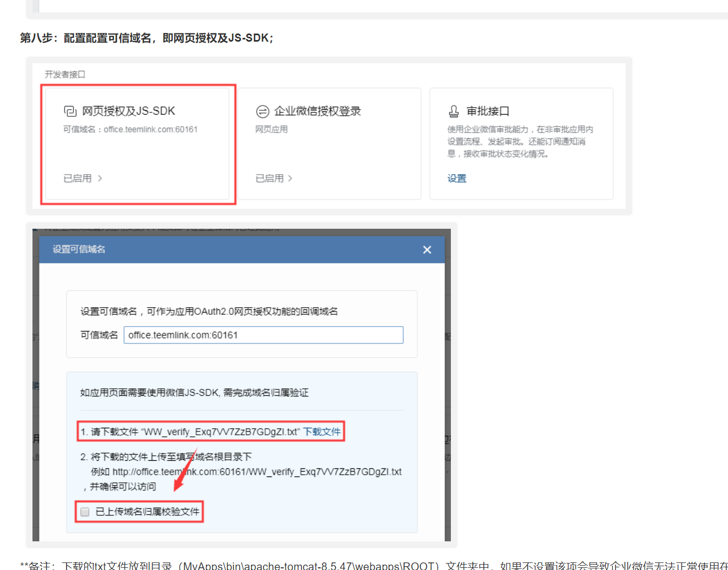Image resolution: width=728 pixels, height=570 pixels.
Task: Click the 下载文件 link
Action: [x=322, y=432]
